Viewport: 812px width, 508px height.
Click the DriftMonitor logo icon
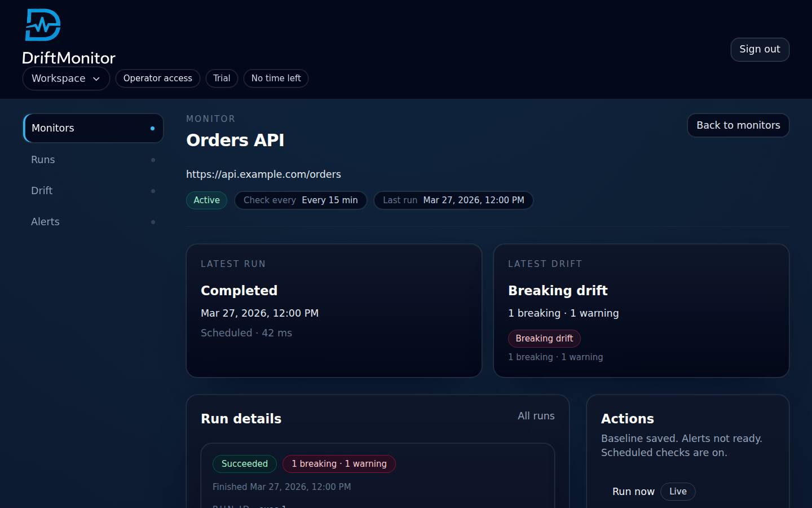point(42,24)
